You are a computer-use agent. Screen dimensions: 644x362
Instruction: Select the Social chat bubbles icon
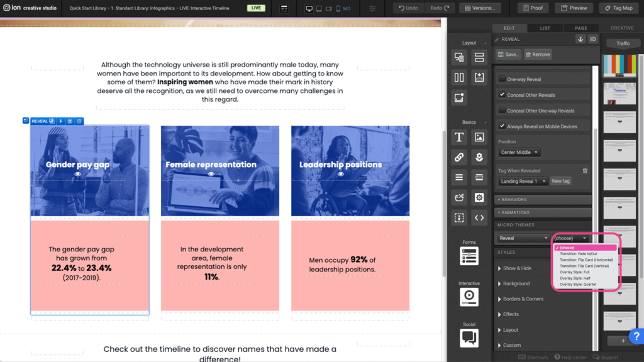[469, 337]
